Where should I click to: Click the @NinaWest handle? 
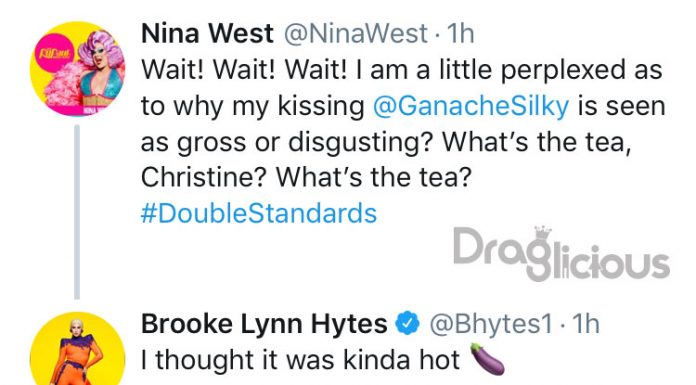coord(356,34)
